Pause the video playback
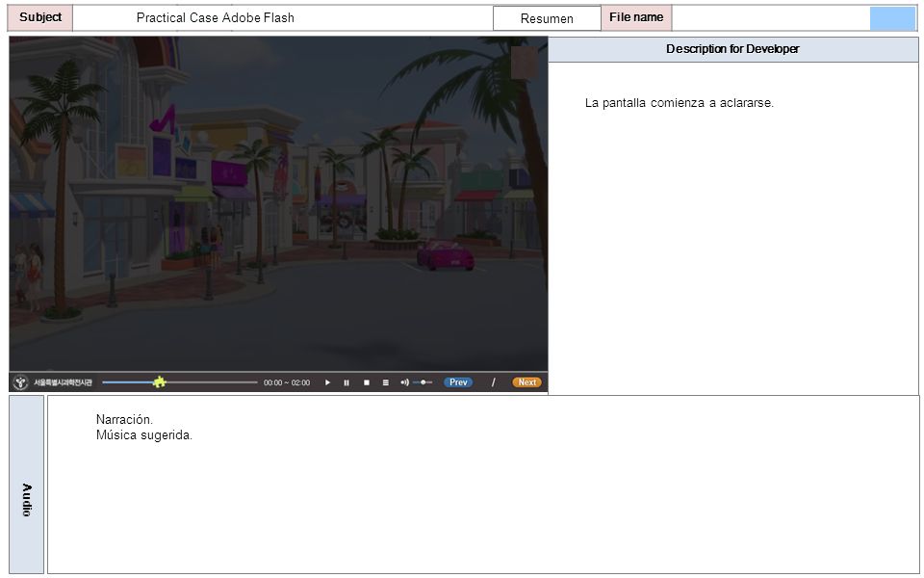The image size is (924, 578). [x=346, y=382]
